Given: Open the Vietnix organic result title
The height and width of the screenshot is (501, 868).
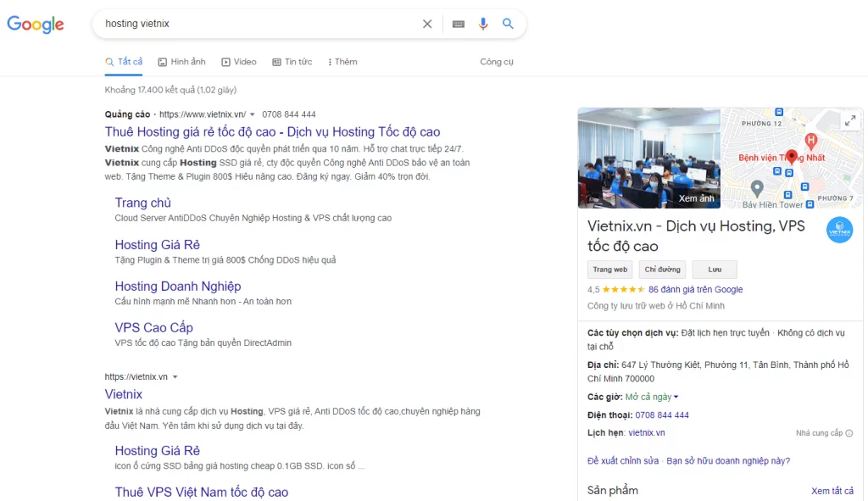Looking at the screenshot, I should click(124, 394).
